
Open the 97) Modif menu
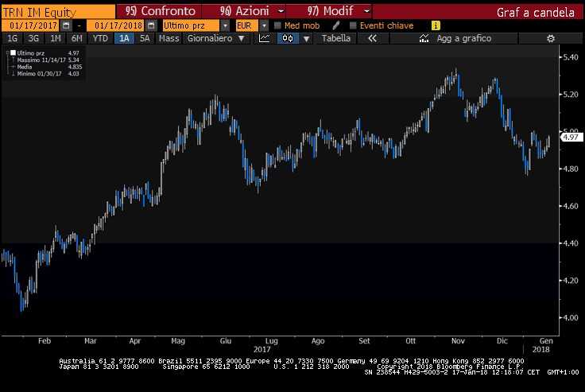click(330, 11)
